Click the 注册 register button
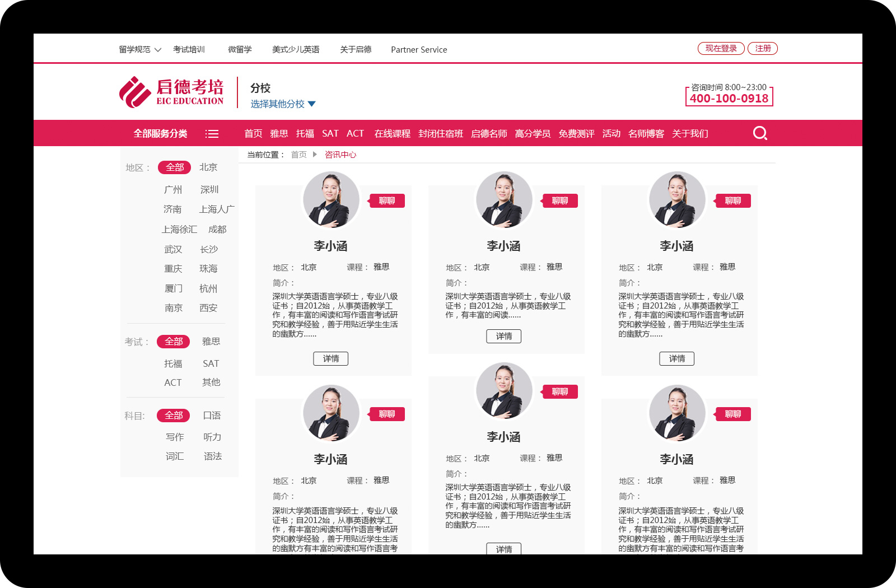The image size is (896, 588). coord(763,49)
